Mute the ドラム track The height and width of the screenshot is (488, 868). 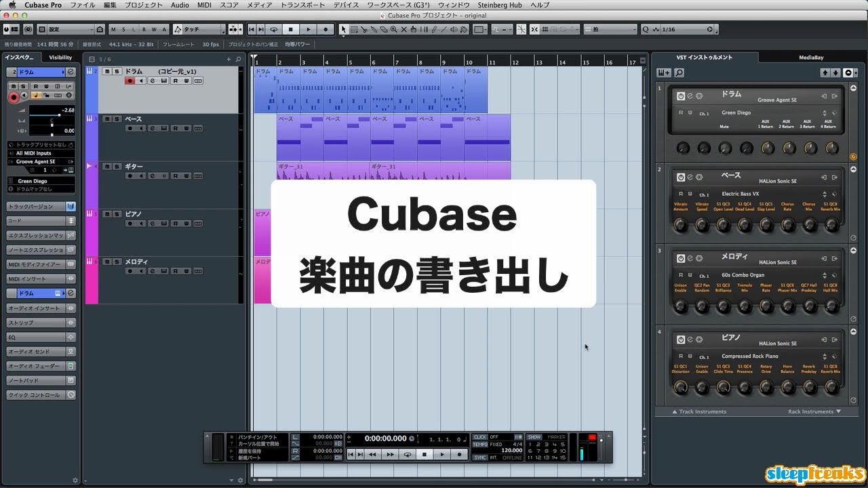(x=107, y=71)
